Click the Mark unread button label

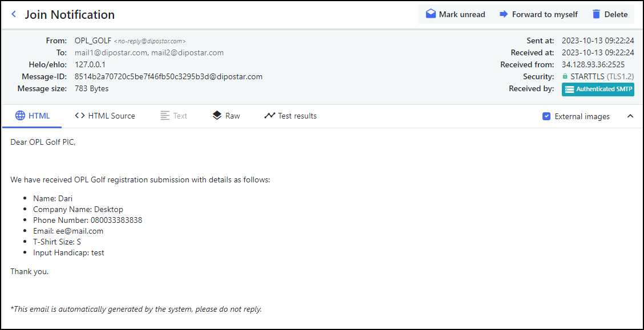(462, 14)
